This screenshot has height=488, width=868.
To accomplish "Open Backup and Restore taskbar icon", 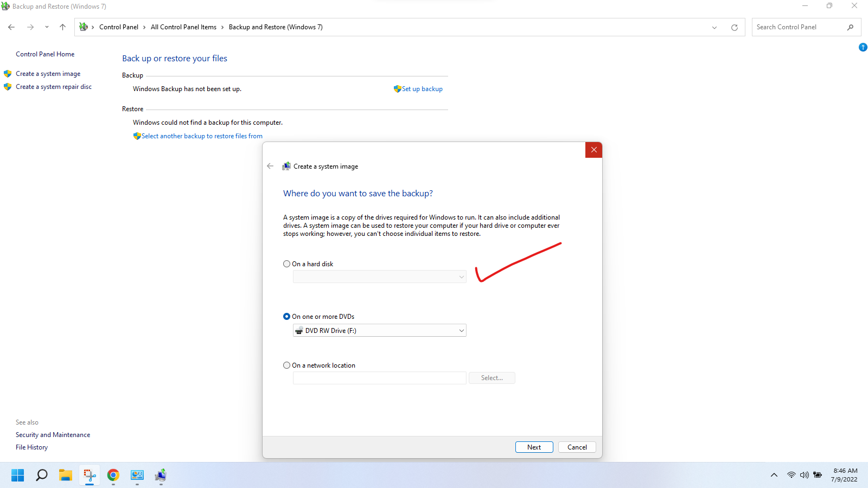I will [x=161, y=476].
